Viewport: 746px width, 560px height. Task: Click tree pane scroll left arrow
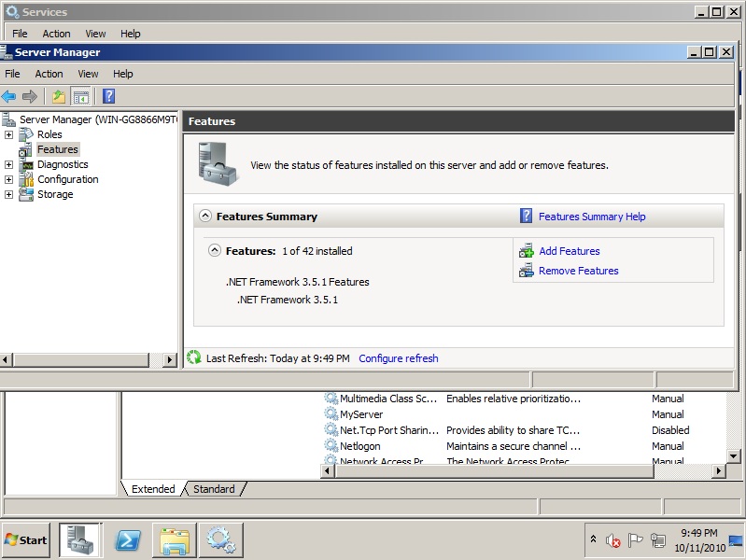[x=7, y=359]
